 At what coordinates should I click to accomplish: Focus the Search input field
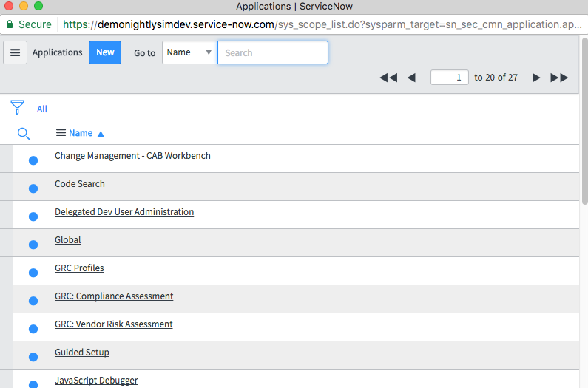tap(273, 52)
